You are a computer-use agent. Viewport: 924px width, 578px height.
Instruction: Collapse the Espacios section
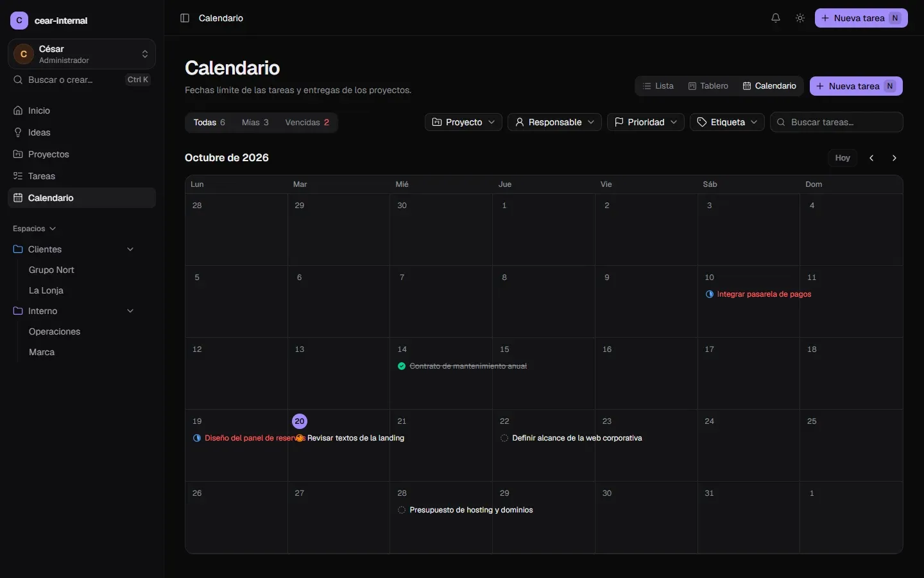(x=35, y=229)
